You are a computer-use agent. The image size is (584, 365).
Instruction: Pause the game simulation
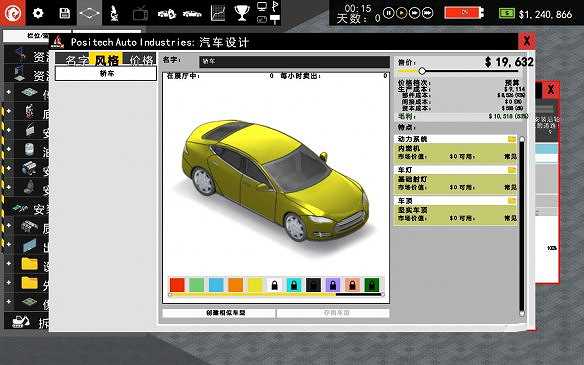click(x=388, y=13)
